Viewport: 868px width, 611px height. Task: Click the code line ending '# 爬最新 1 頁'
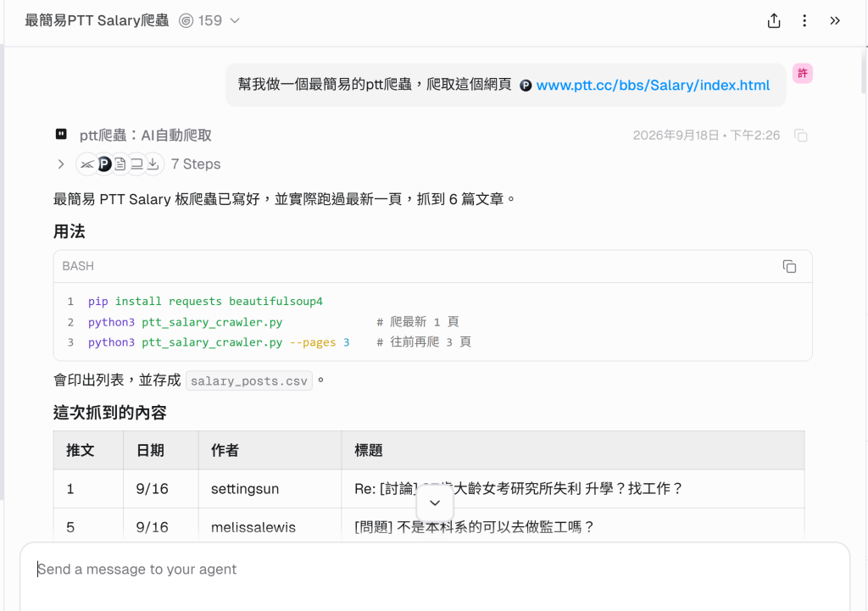point(273,322)
